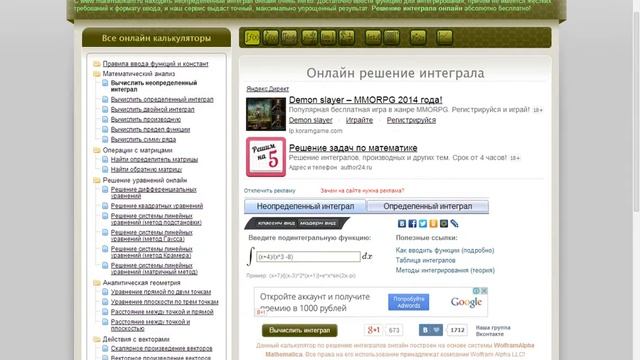640x360 pixels.
Task: Open Методы интегрирования (теория) link
Action: (445, 270)
